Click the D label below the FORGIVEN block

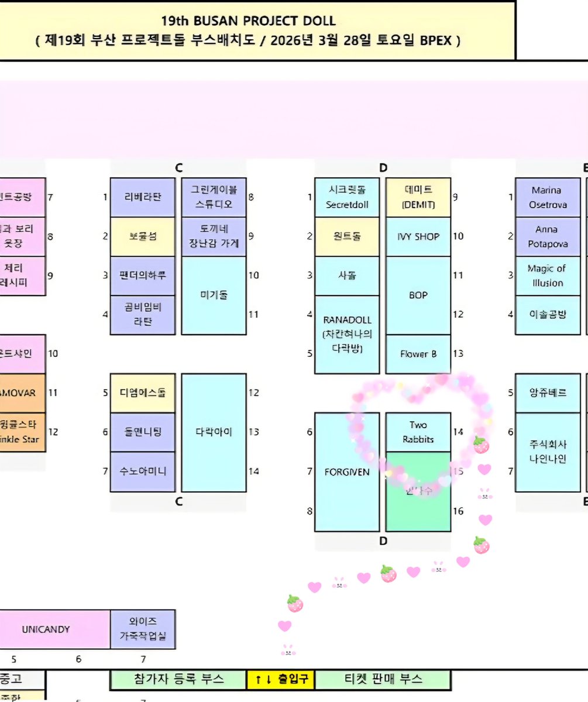383,541
